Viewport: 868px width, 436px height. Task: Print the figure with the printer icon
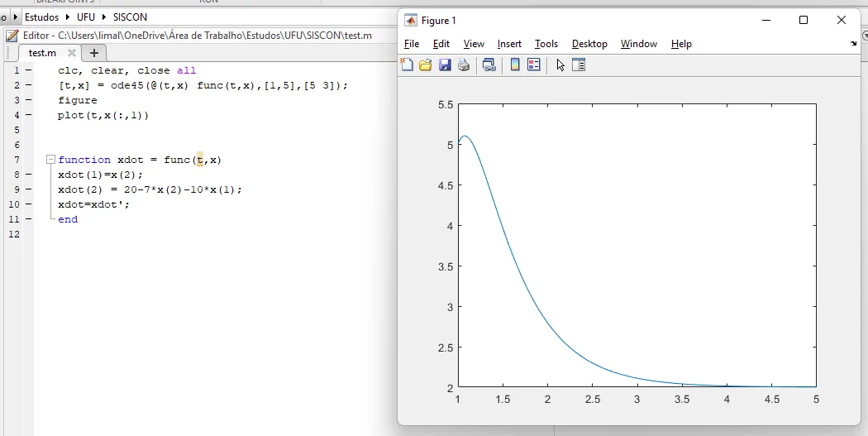[x=464, y=65]
